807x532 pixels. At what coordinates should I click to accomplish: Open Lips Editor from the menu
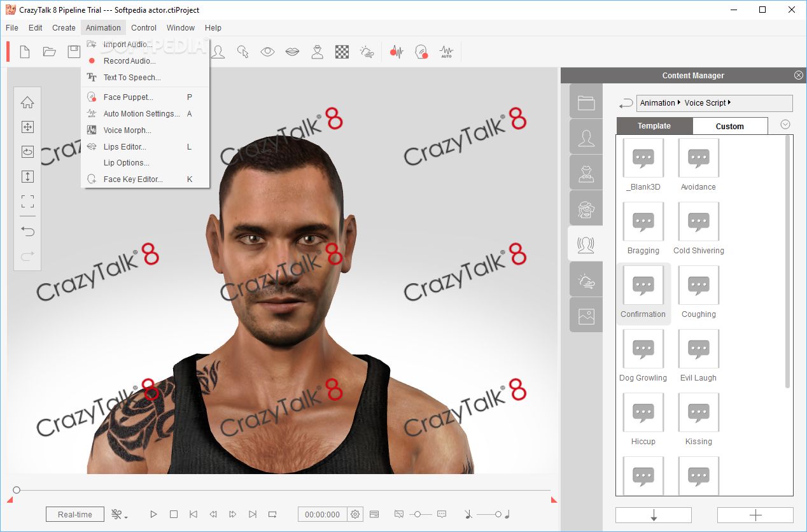tap(145, 147)
